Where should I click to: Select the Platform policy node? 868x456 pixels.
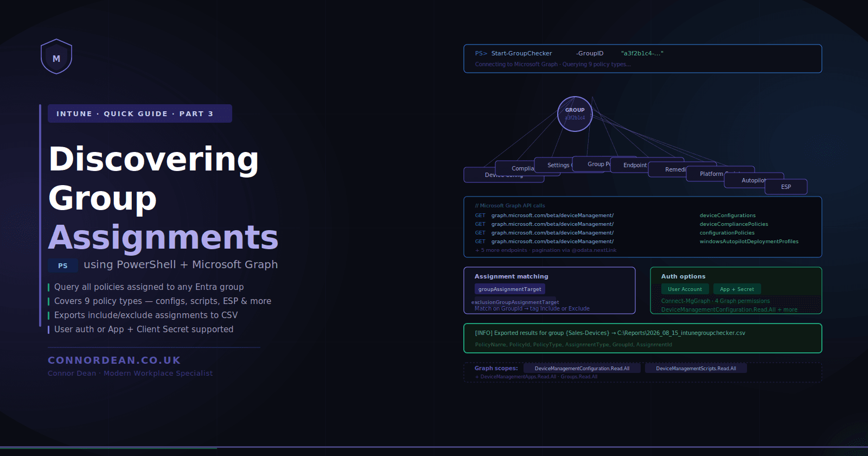(720, 174)
